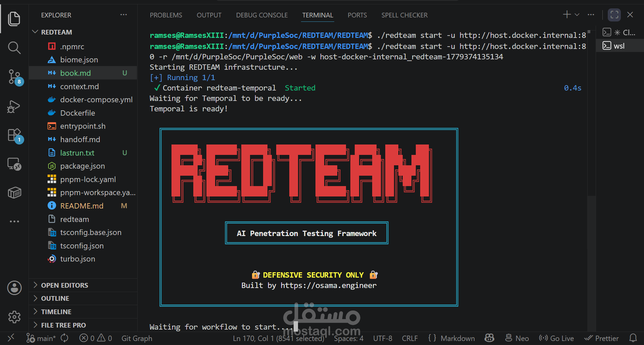Open Source Control view with 8 changes
Screen dimensions: 644x345
[15, 77]
